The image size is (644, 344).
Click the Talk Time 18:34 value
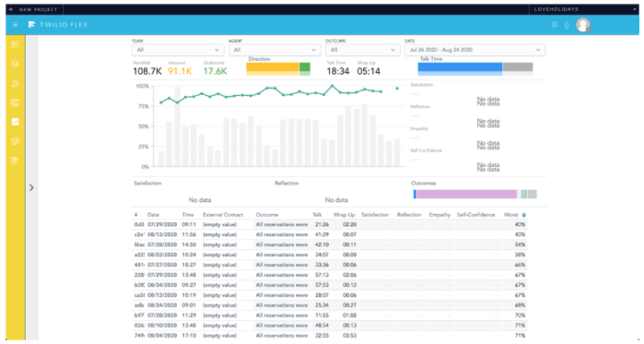[x=338, y=71]
